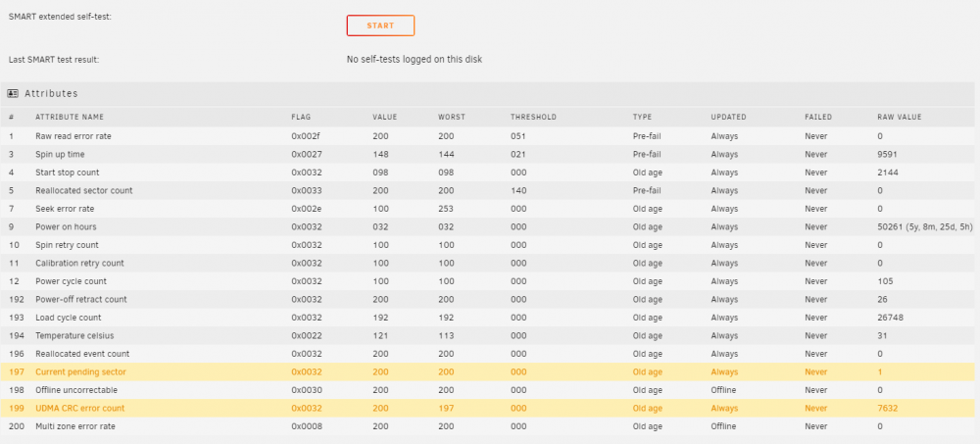Click threshold 051 of Raw read error rate
This screenshot has width=980, height=444.
(x=518, y=135)
